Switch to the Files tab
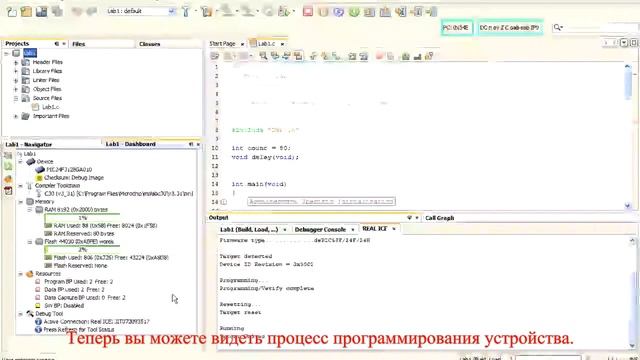640x360 pixels. point(78,44)
